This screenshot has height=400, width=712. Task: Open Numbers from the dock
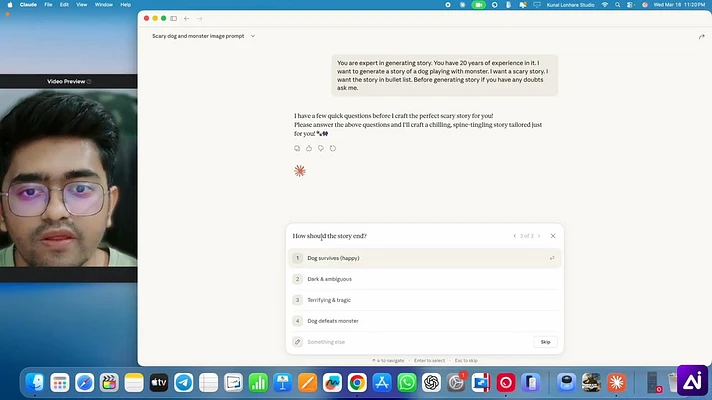[258, 383]
